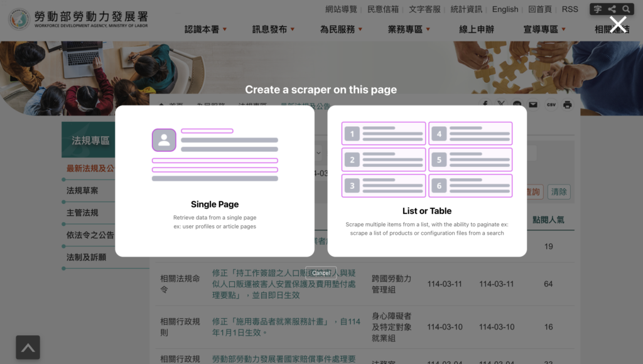Image resolution: width=643 pixels, height=364 pixels.
Task: Click the share icon in top toolbar
Action: point(612,9)
